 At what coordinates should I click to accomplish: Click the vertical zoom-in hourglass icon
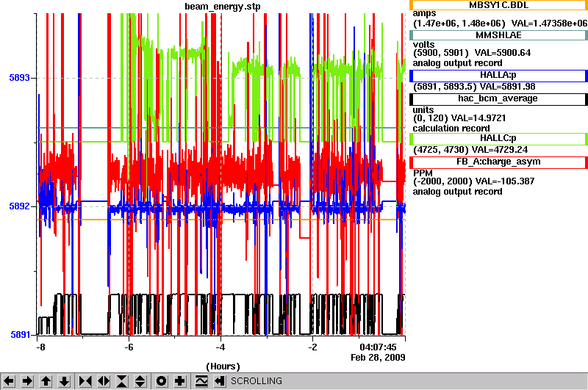point(122,381)
